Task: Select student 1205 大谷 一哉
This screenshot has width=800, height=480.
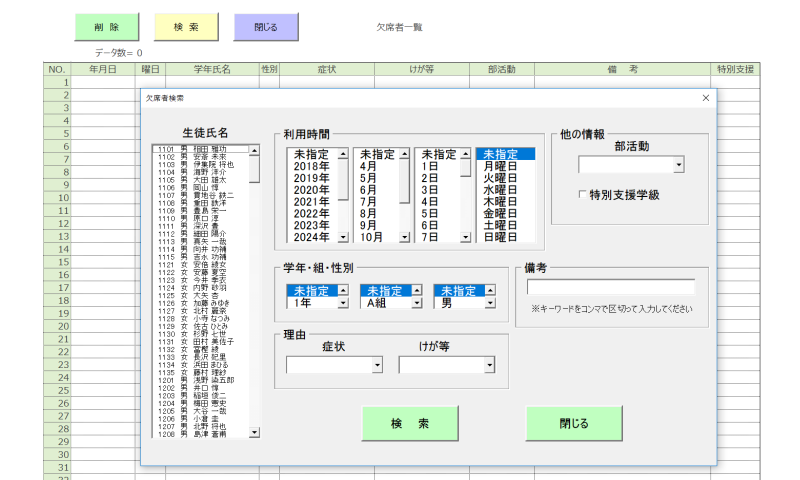Action: pos(201,411)
